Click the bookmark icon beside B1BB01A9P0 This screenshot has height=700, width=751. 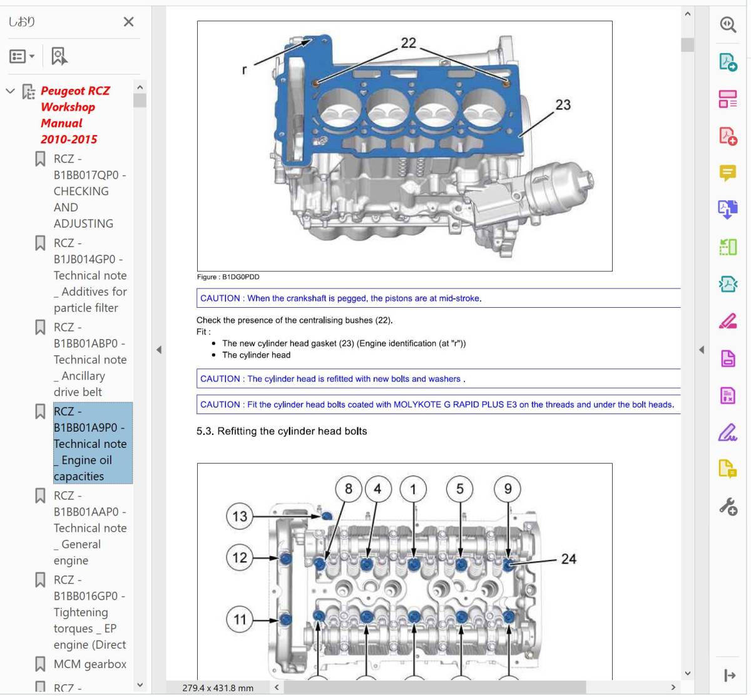pyautogui.click(x=40, y=412)
